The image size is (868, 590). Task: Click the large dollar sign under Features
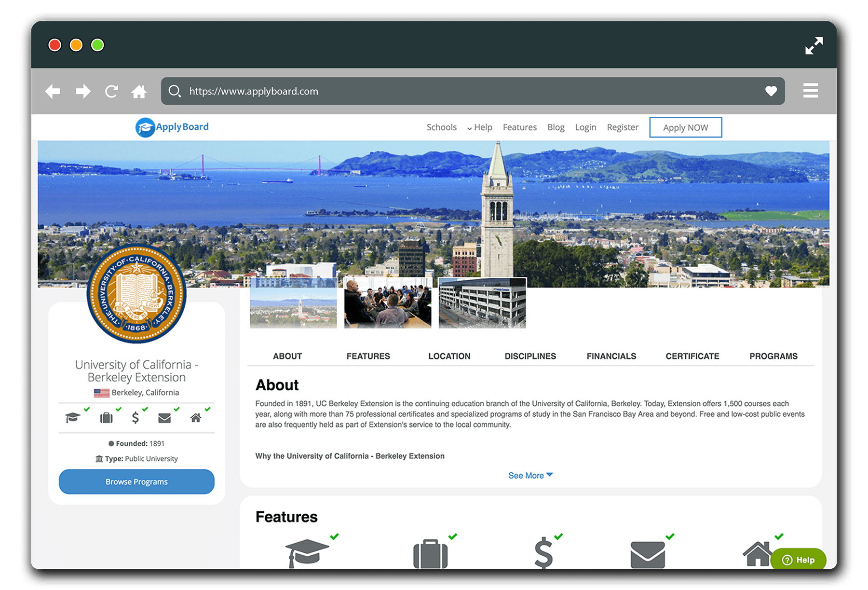(x=544, y=553)
